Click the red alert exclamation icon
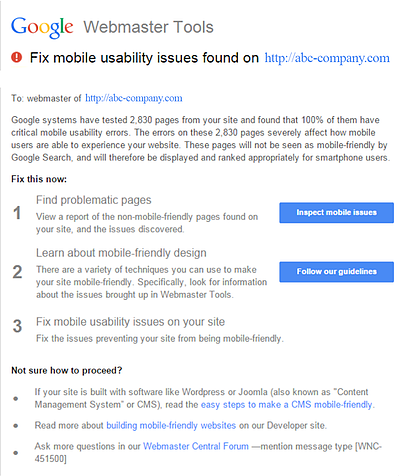399x476 pixels. [x=16, y=57]
